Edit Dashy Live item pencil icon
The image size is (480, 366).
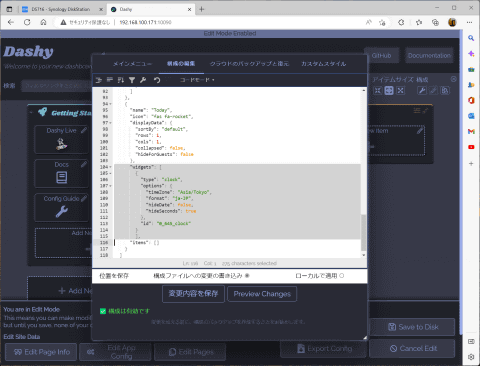[x=84, y=130]
